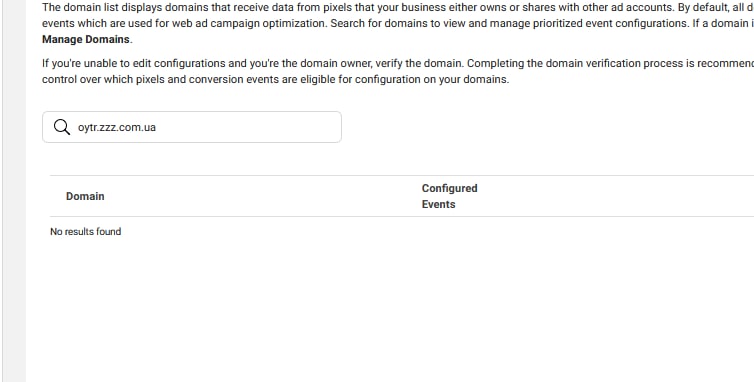Select the Configured Events column header

(x=450, y=196)
